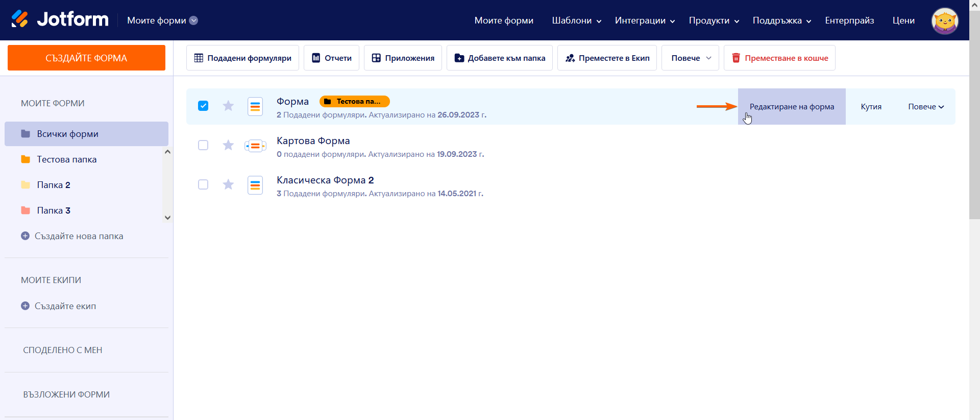This screenshot has height=420, width=980.
Task: Open the Форма row Повече dropdown
Action: (x=926, y=107)
